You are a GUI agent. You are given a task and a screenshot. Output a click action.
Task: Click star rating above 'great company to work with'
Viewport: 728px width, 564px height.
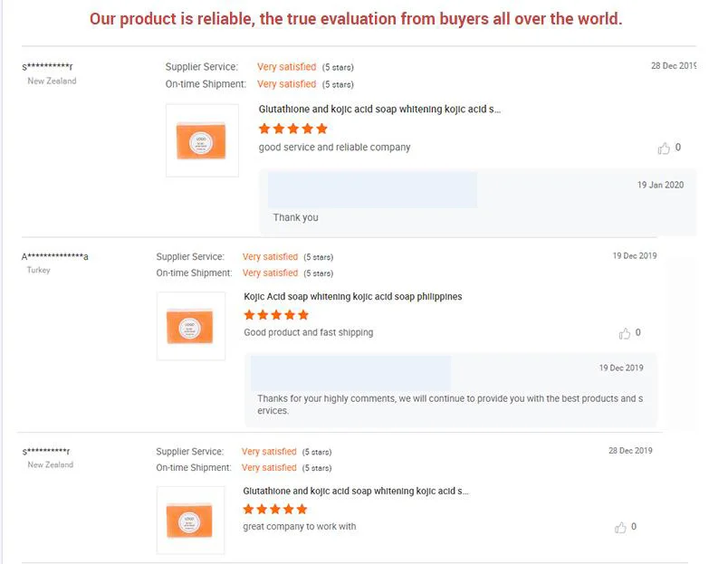click(275, 509)
